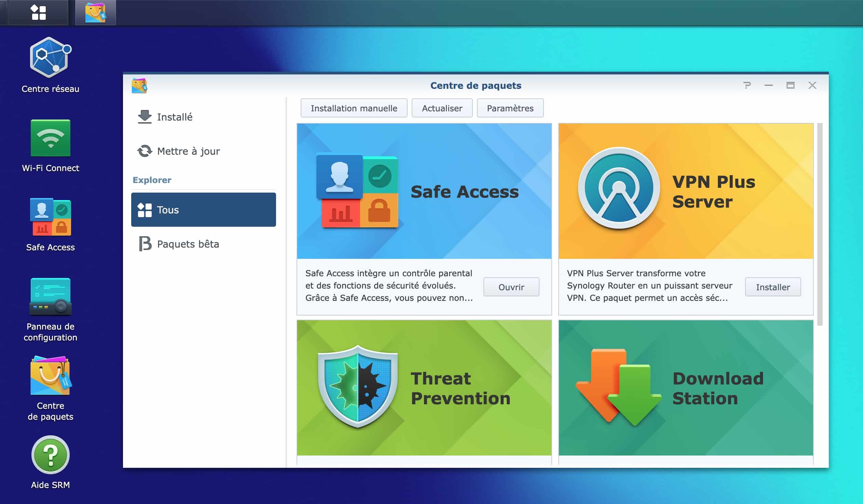The image size is (863, 504).
Task: Select Installé in the sidebar
Action: click(203, 117)
